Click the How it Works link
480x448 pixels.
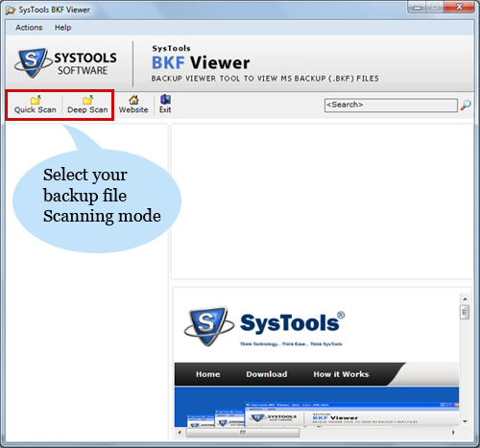341,374
